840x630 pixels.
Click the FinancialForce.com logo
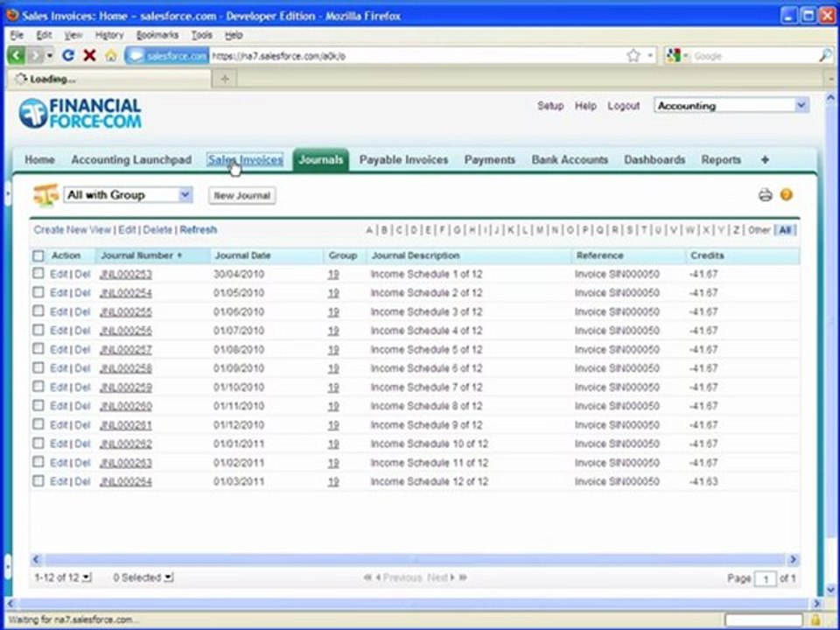80,113
